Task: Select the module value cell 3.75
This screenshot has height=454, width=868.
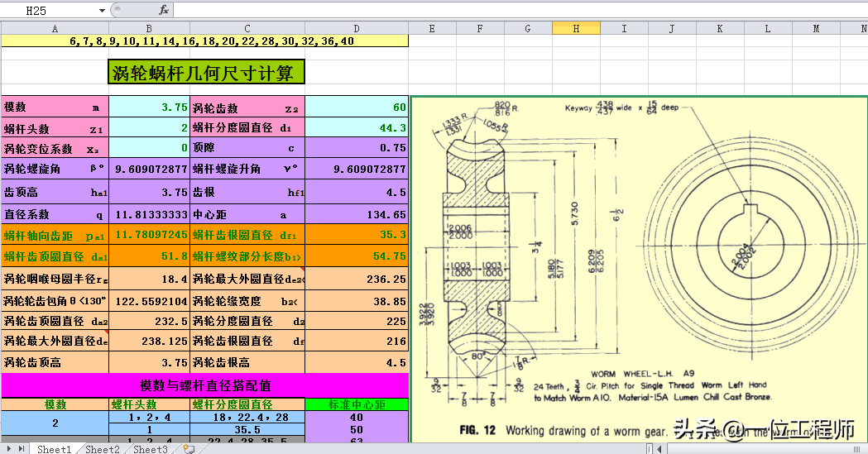Action: click(149, 107)
